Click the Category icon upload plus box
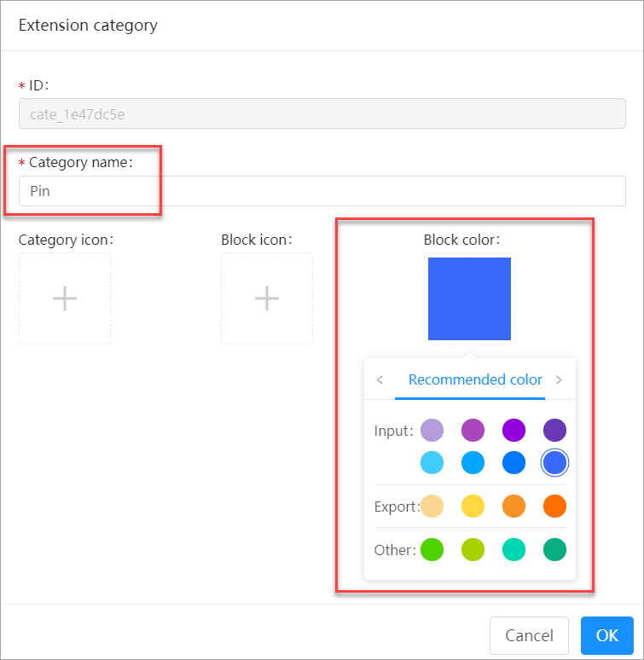 [65, 298]
